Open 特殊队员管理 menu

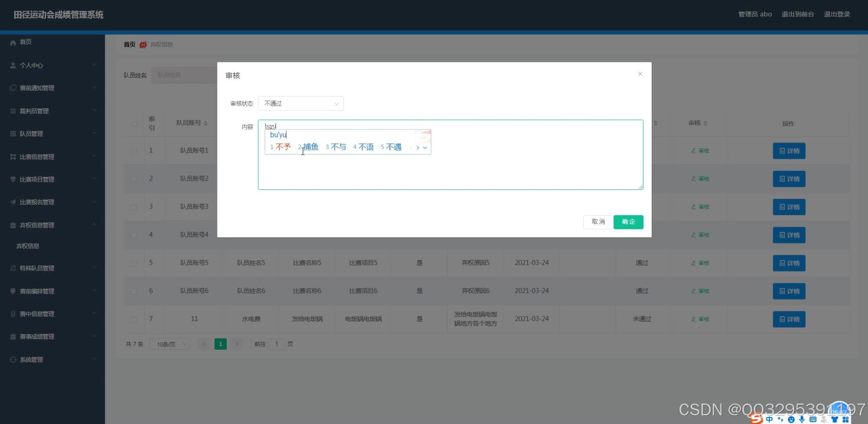[52, 268]
